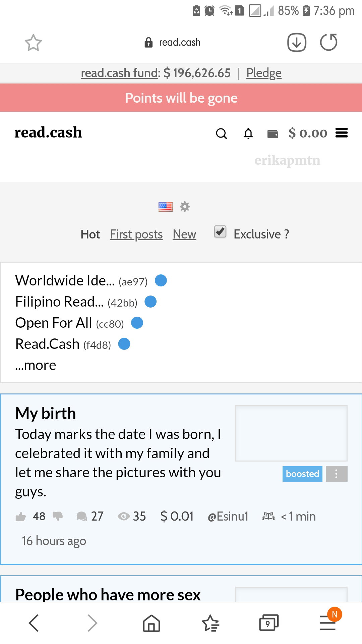
Task: Switch to New posts tab
Action: click(x=184, y=234)
